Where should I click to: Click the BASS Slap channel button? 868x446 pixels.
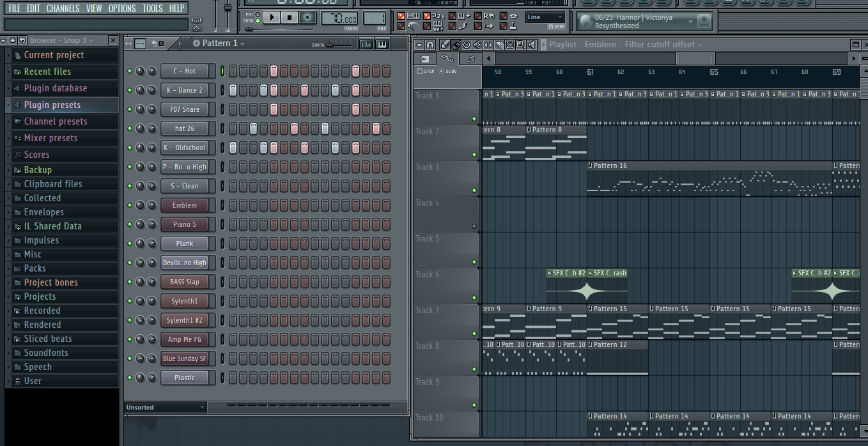coord(185,282)
